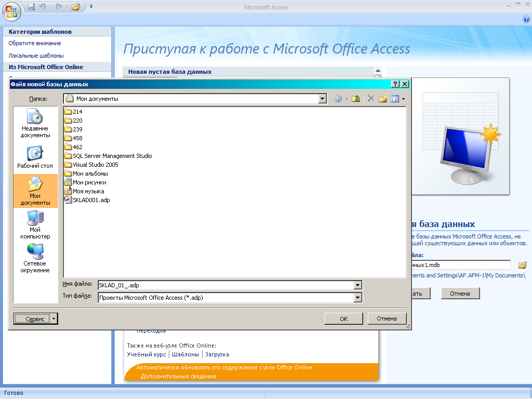The height and width of the screenshot is (399, 532).
Task: Select folder 458 in file list
Action: coord(74,138)
